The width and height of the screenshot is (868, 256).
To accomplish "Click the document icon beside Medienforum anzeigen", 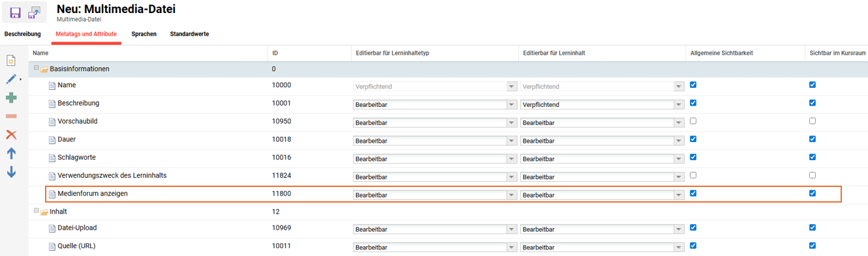I will pos(52,194).
